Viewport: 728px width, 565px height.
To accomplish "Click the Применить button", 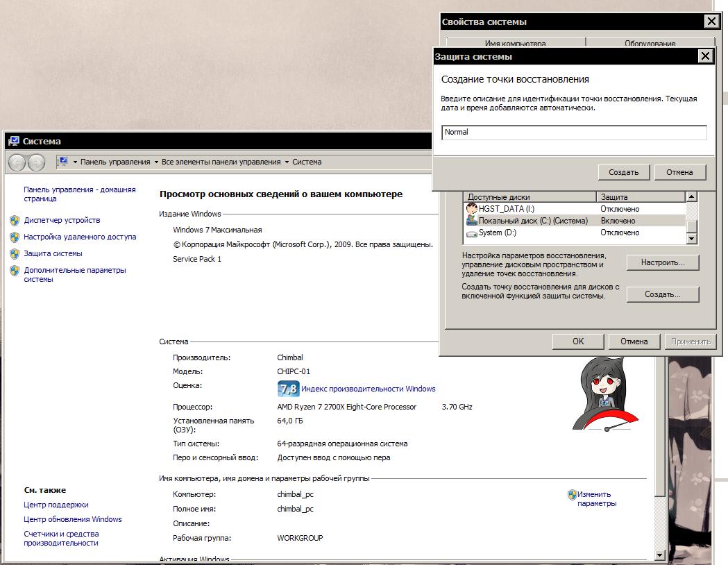I will (691, 341).
